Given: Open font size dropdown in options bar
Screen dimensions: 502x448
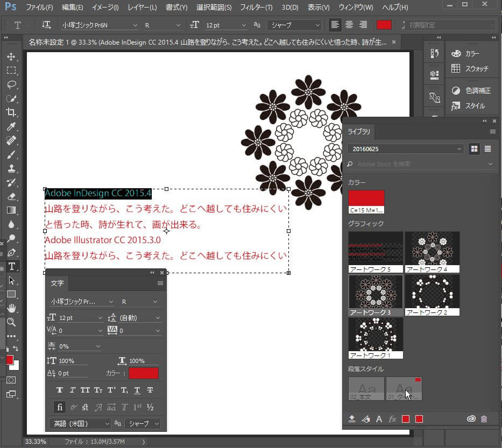Looking at the screenshot, I should (244, 25).
